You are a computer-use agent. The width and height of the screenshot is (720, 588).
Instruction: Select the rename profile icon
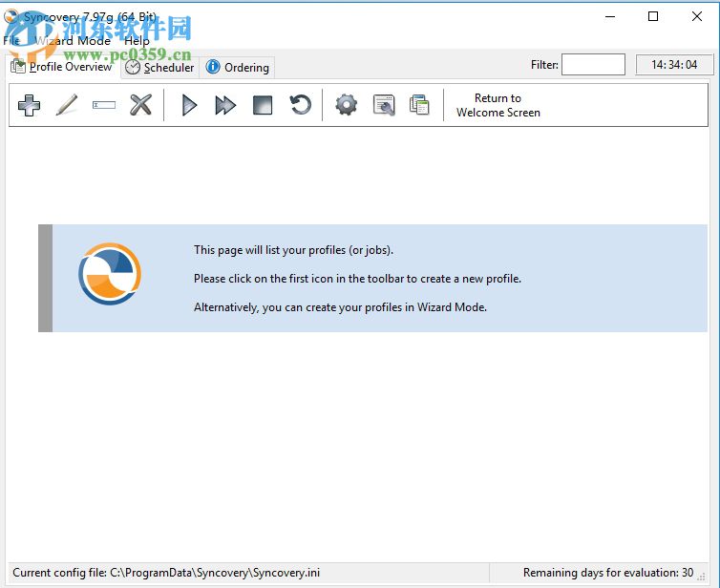[x=104, y=105]
